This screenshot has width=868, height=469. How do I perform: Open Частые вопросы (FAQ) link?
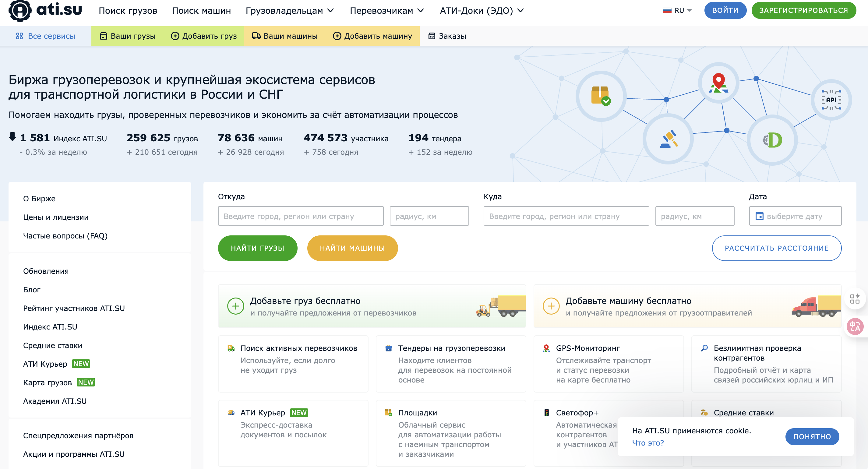click(65, 235)
